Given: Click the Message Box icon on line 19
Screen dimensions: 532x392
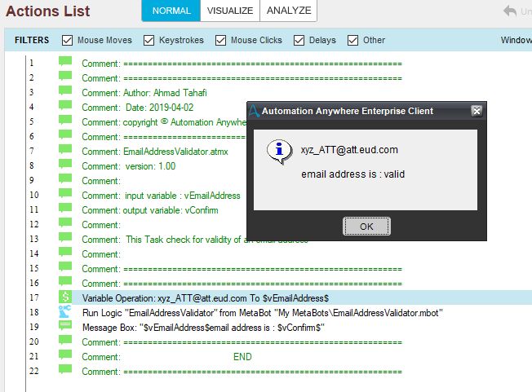Looking at the screenshot, I should pos(65,326).
